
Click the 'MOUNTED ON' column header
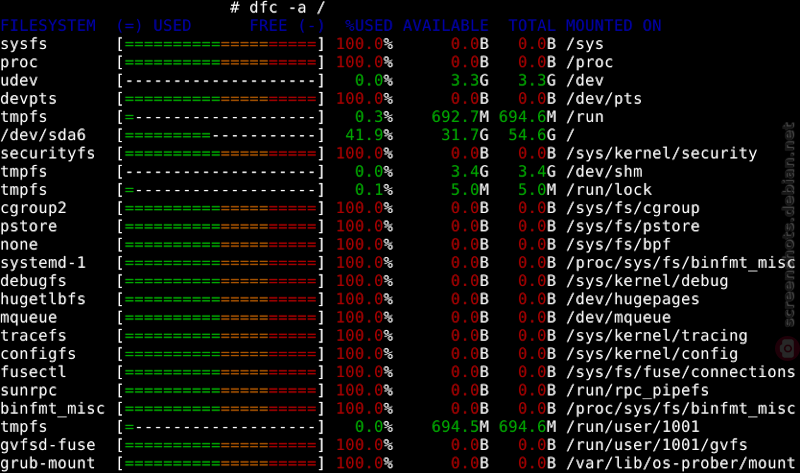[613, 26]
